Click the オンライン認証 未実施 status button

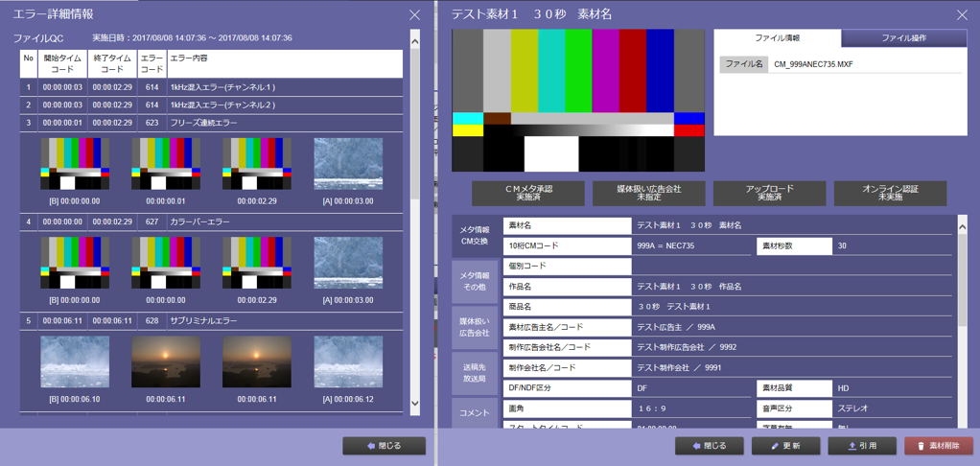890,193
